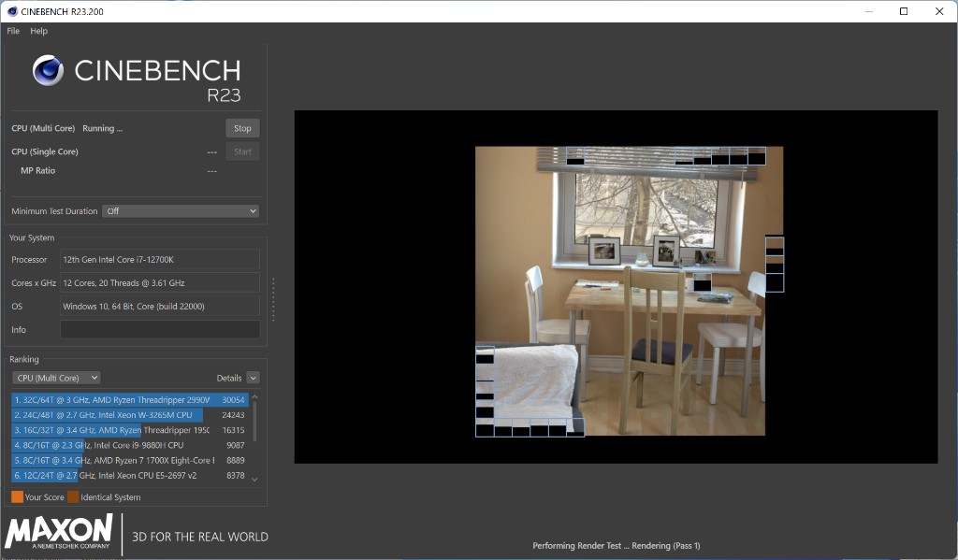Open the CPU (Multi Core) ranking dropdown

tap(56, 378)
